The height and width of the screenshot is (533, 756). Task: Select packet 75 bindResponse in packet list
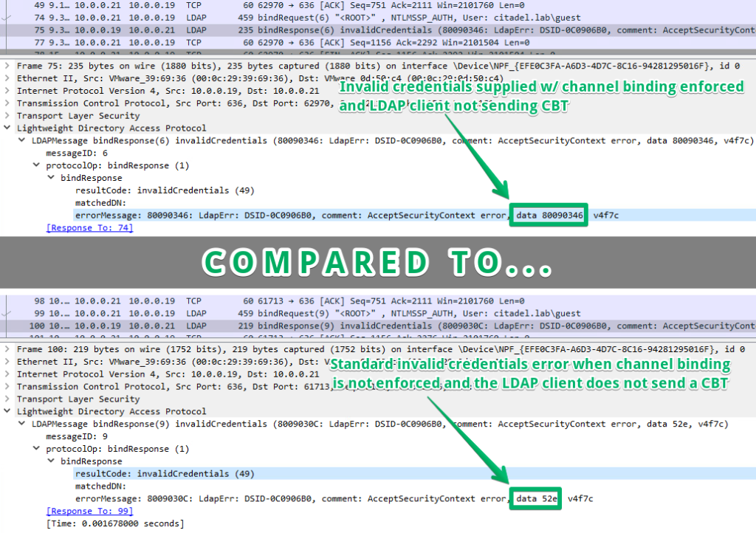(221, 30)
